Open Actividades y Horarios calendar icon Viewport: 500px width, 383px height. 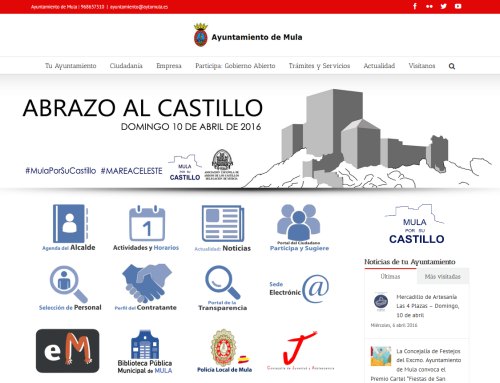coord(146,228)
